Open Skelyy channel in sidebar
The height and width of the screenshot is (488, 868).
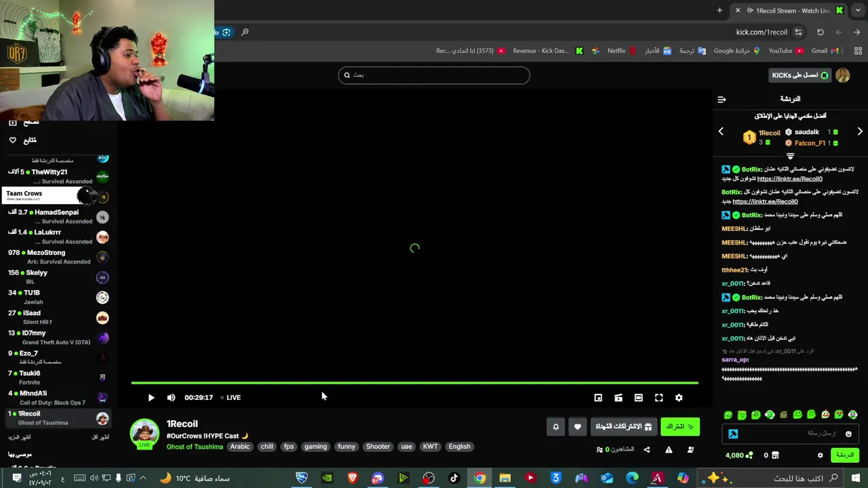58,277
